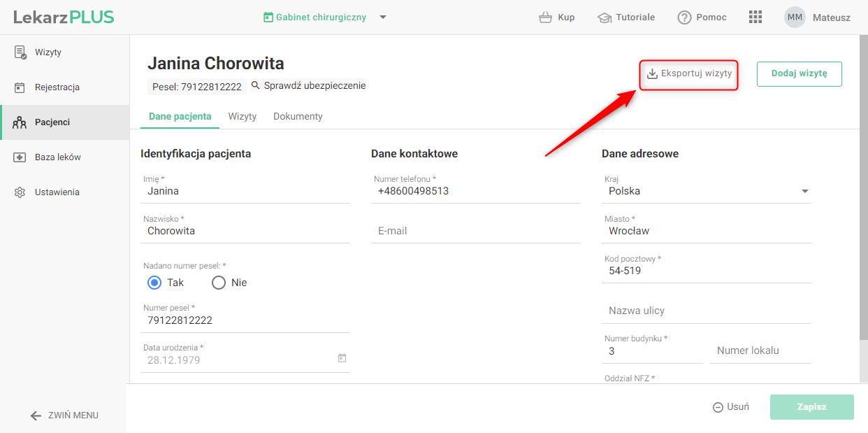Open Rejestracja calendar icon in sidebar
The image size is (868, 433).
(x=20, y=87)
